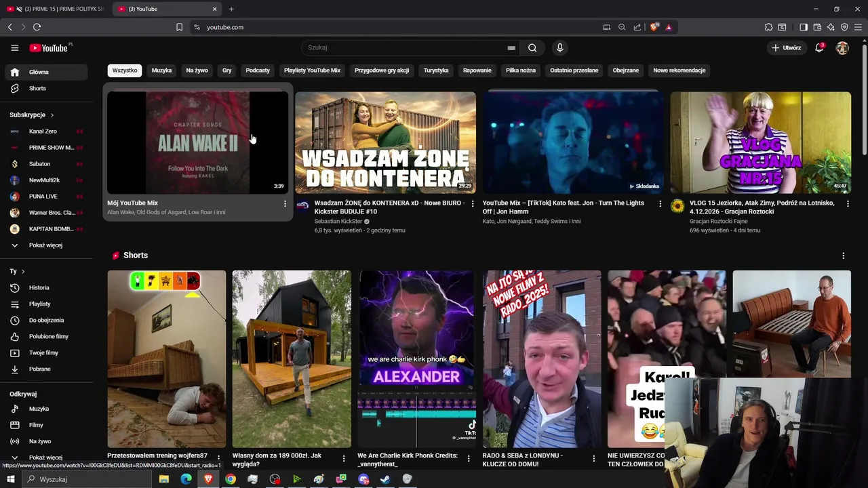Open the Własny dom za 189 000zł short

(292, 359)
